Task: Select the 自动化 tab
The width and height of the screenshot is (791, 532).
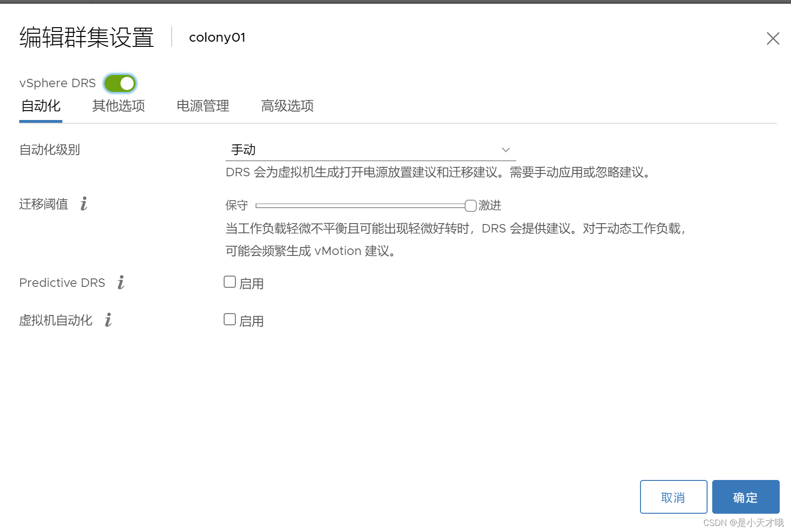Action: click(x=40, y=106)
